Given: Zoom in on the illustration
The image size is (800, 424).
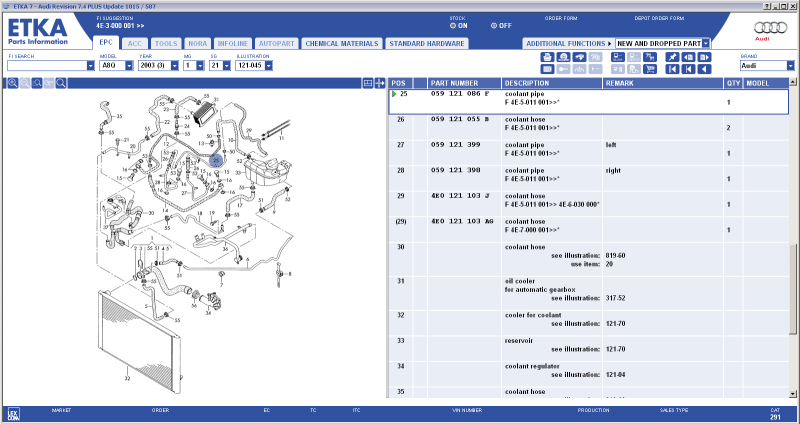Looking at the screenshot, I should (12, 83).
